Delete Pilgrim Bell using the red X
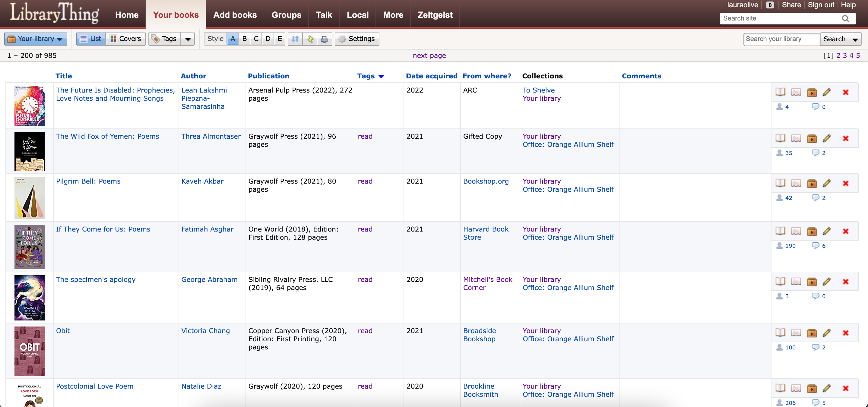 point(846,184)
